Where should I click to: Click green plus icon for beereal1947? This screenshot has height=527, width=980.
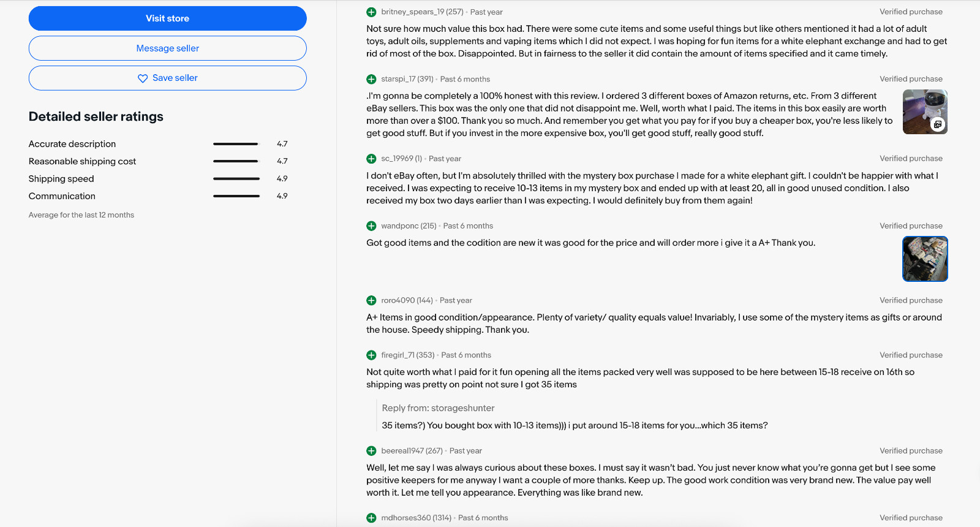click(371, 451)
